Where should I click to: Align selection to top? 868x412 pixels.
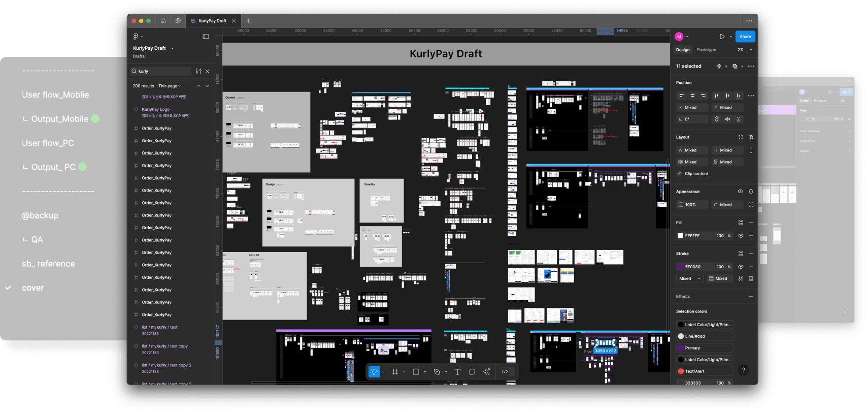[x=716, y=96]
